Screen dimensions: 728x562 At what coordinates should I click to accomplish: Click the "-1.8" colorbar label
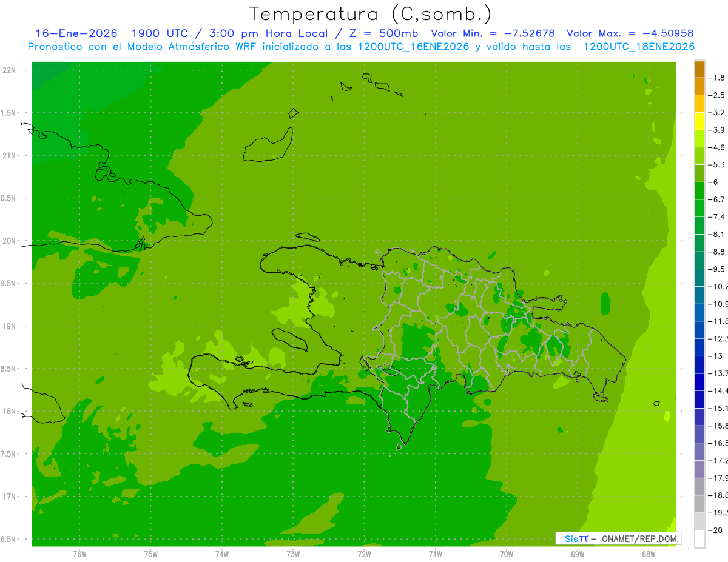[716, 78]
